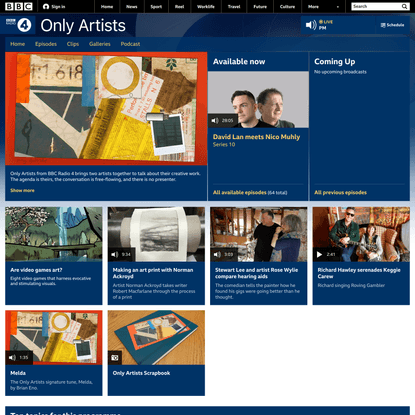The image size is (415, 415).
Task: Play the Melda audio clip
Action: pyautogui.click(x=12, y=357)
